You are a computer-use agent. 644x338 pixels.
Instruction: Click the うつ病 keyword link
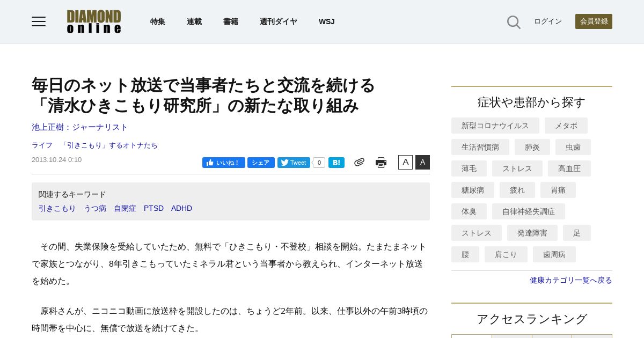coord(95,208)
